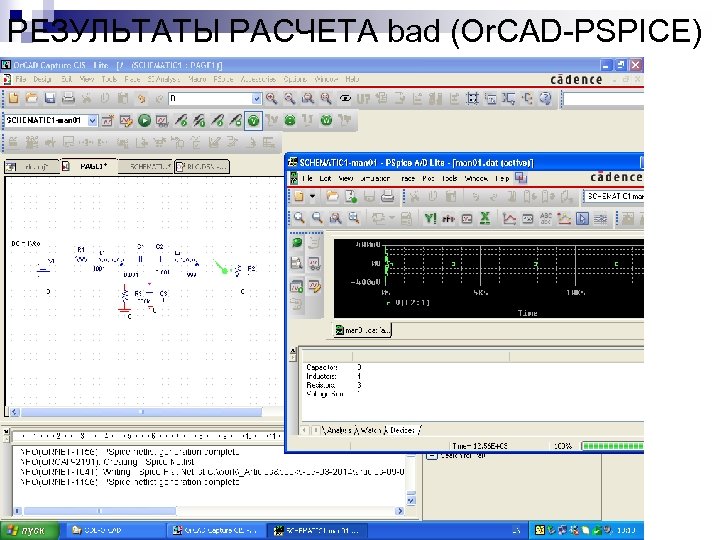Screen dimensions: 720x540
Task: Create a new document in Capture toolbar
Action: [14, 98]
